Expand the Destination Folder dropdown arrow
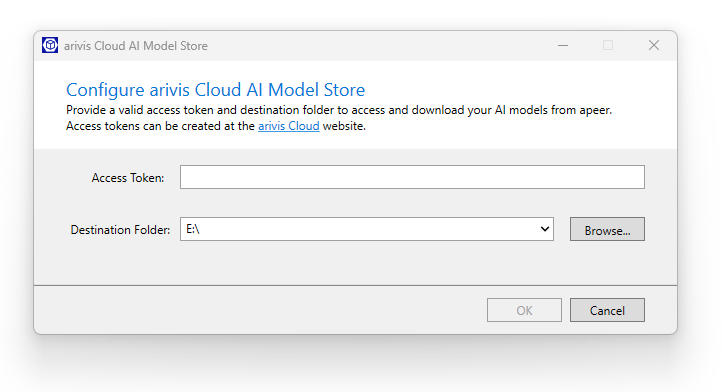 pyautogui.click(x=545, y=229)
